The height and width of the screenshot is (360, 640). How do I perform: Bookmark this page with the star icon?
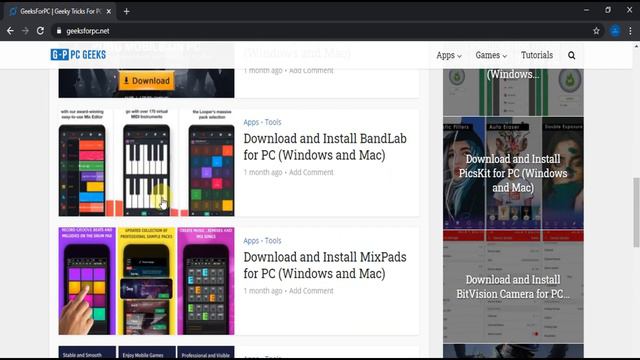click(x=596, y=31)
